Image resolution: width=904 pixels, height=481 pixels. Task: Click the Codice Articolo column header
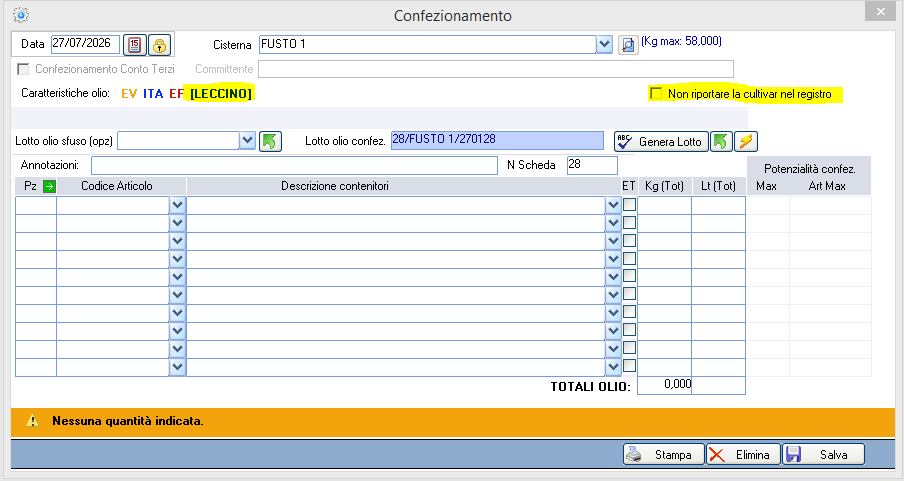tap(116, 186)
